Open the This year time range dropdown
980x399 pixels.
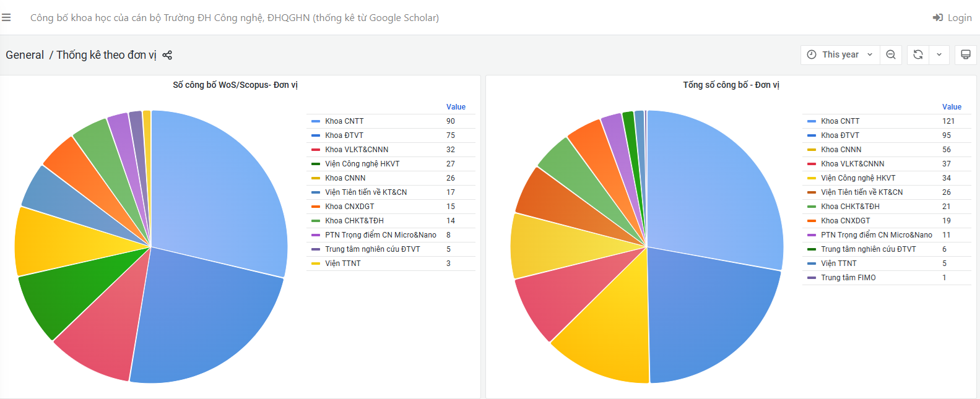(840, 54)
